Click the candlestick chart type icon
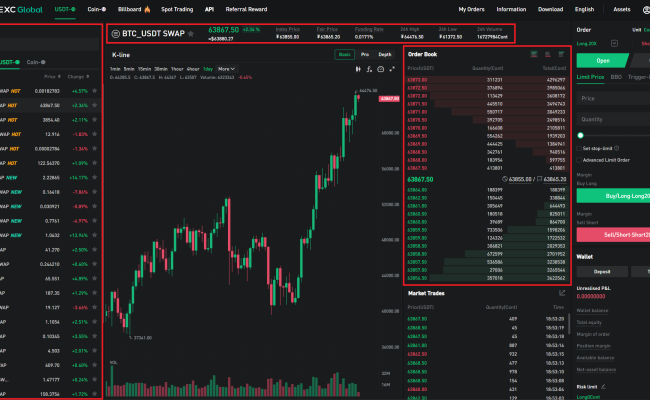The image size is (650, 400). (357, 69)
